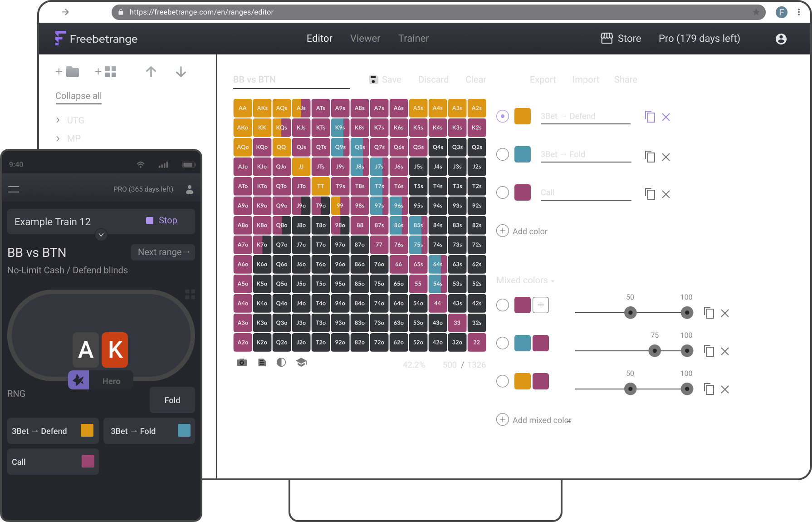The width and height of the screenshot is (812, 522).
Task: Add a new range with the grid icon
Action: pyautogui.click(x=105, y=71)
